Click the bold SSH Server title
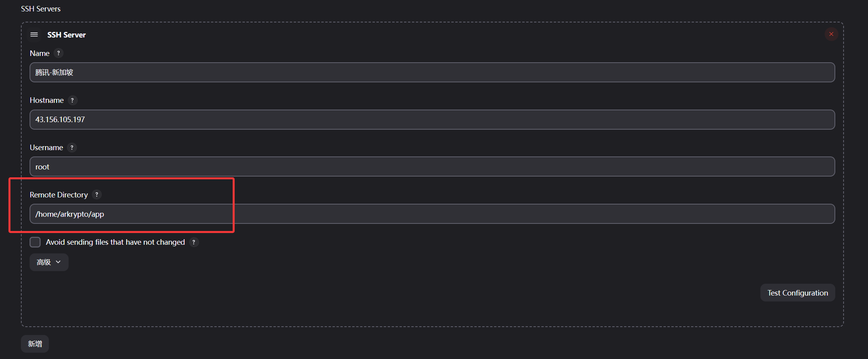Screen dimensions: 868x359 pyautogui.click(x=66, y=35)
